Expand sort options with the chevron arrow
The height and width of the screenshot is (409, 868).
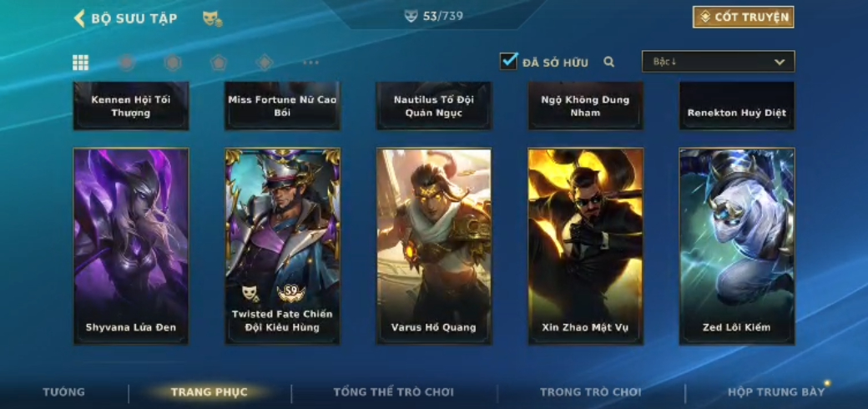780,62
